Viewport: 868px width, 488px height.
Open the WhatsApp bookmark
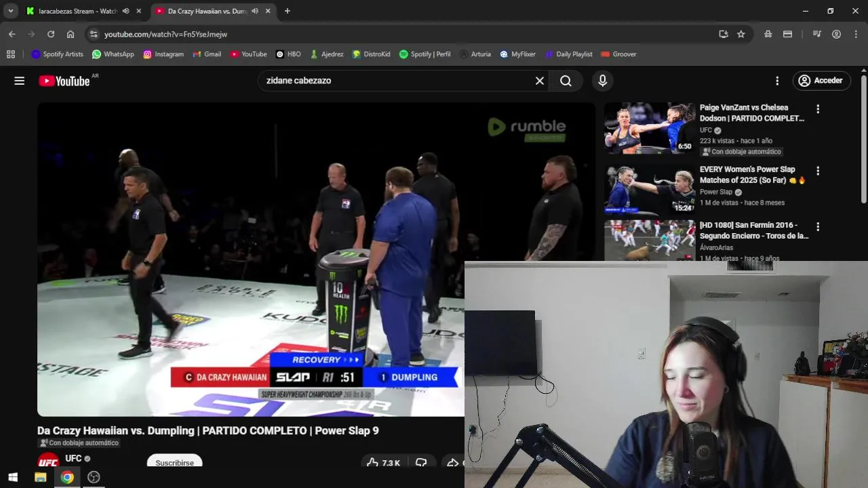113,54
